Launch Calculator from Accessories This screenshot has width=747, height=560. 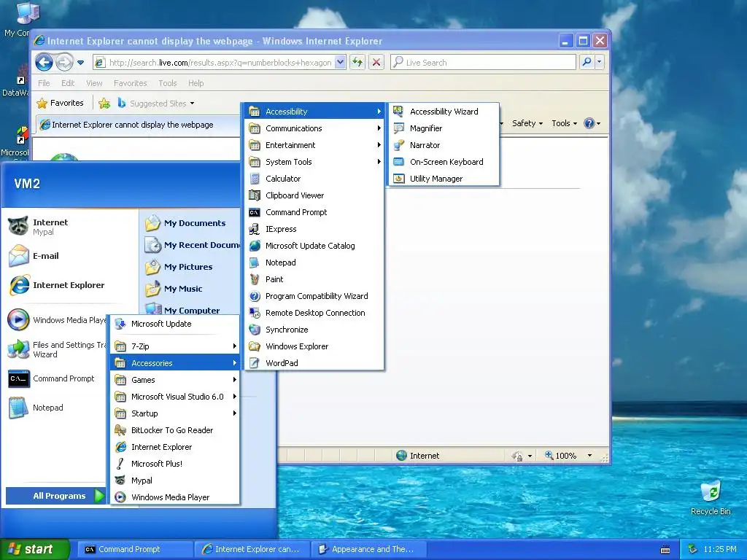[x=314, y=179]
